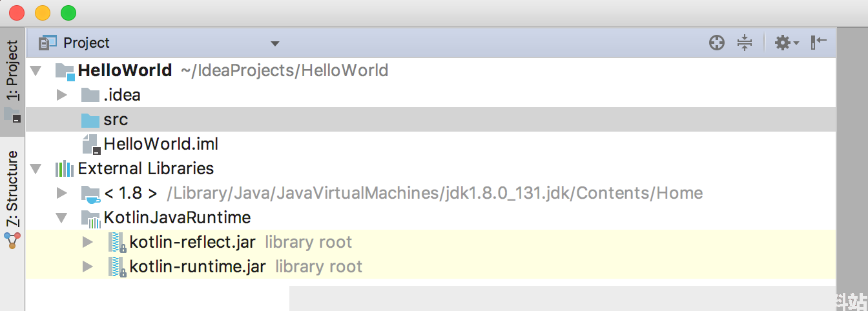868x311 pixels.
Task: Select the KotlinJavaRuntime label
Action: point(177,218)
